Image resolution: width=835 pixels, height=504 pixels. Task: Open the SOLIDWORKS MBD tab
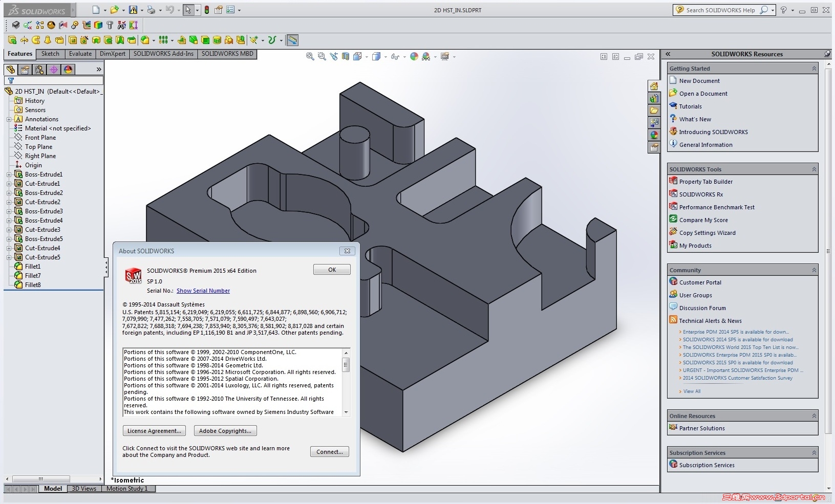(227, 54)
